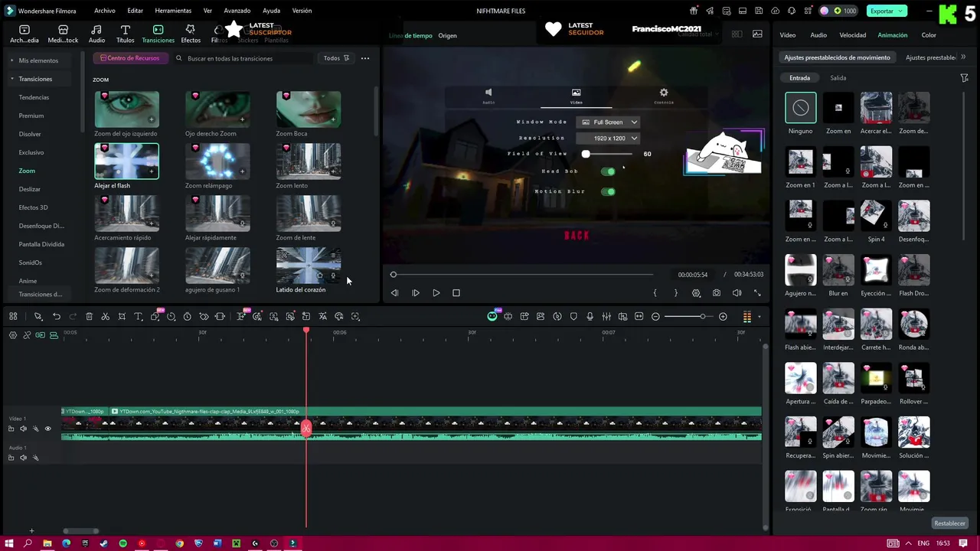The image size is (980, 551).
Task: Open the Medi...tock stock media tab
Action: coord(63,34)
